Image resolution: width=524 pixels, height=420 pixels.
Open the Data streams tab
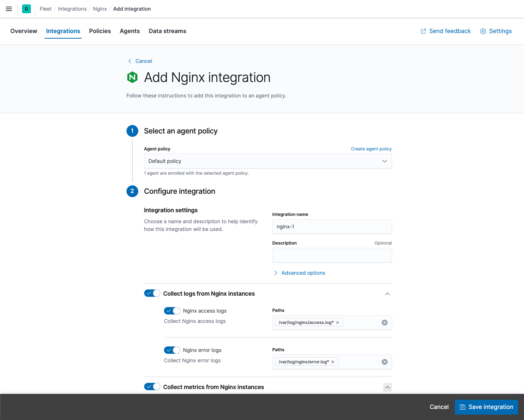click(167, 31)
